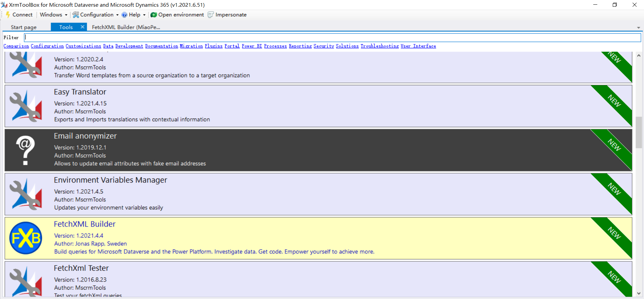
Task: Focus the Filter text field
Action: pos(332,37)
